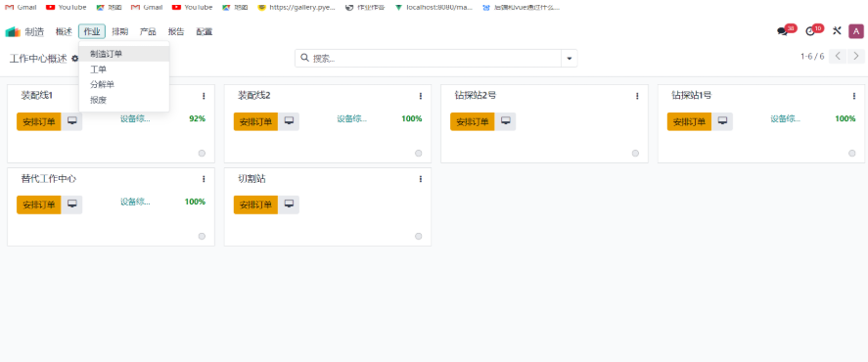
Task: Open the monitor icon on 切割站 card
Action: 289,204
